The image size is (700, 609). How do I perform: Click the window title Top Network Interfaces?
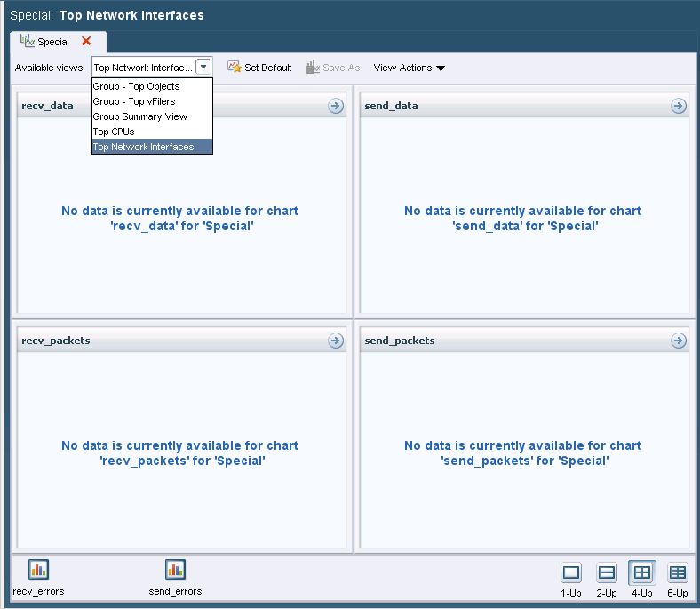(x=131, y=15)
